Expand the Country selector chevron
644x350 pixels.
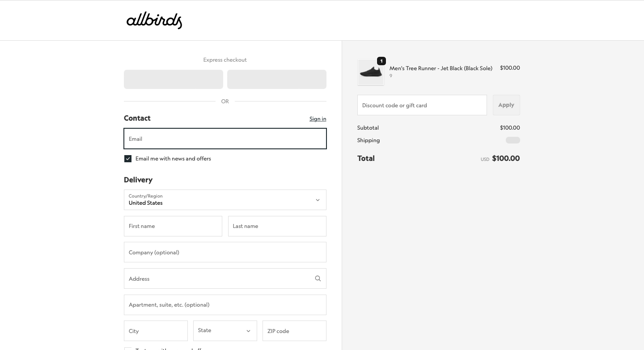(318, 200)
